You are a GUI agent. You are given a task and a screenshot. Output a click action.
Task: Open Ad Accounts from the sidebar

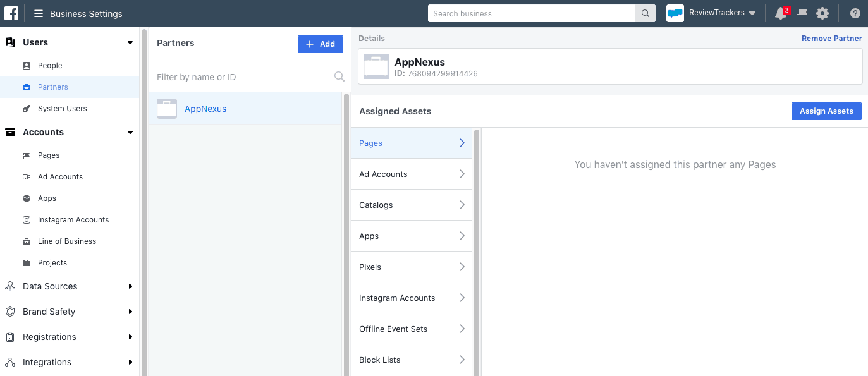(61, 176)
